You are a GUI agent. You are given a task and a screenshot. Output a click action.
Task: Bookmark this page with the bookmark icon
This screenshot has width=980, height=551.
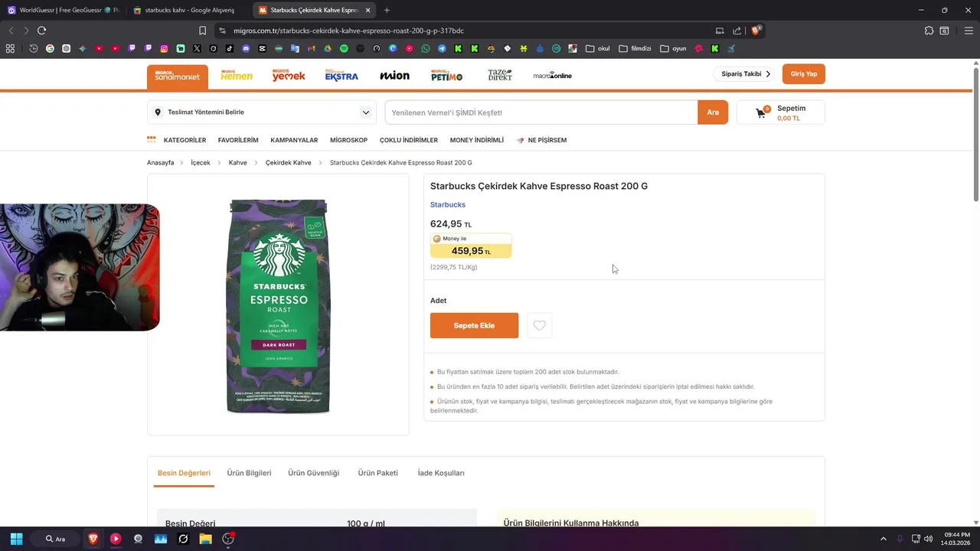click(x=202, y=31)
